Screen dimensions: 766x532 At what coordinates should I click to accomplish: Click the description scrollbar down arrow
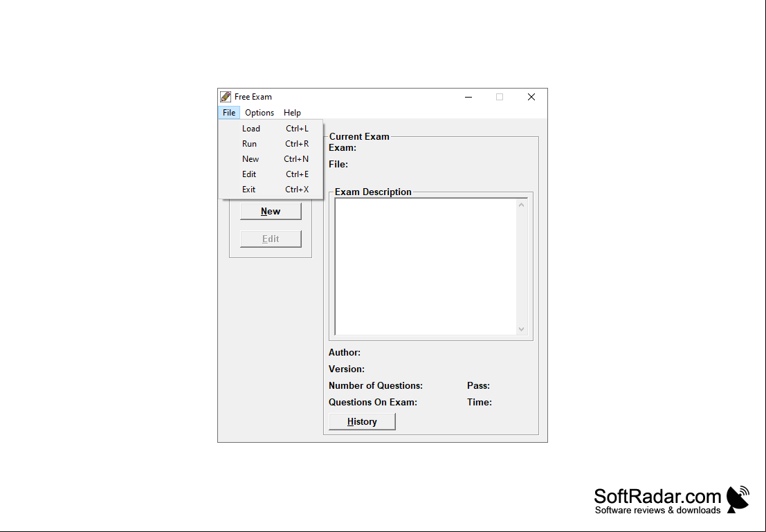pyautogui.click(x=521, y=329)
